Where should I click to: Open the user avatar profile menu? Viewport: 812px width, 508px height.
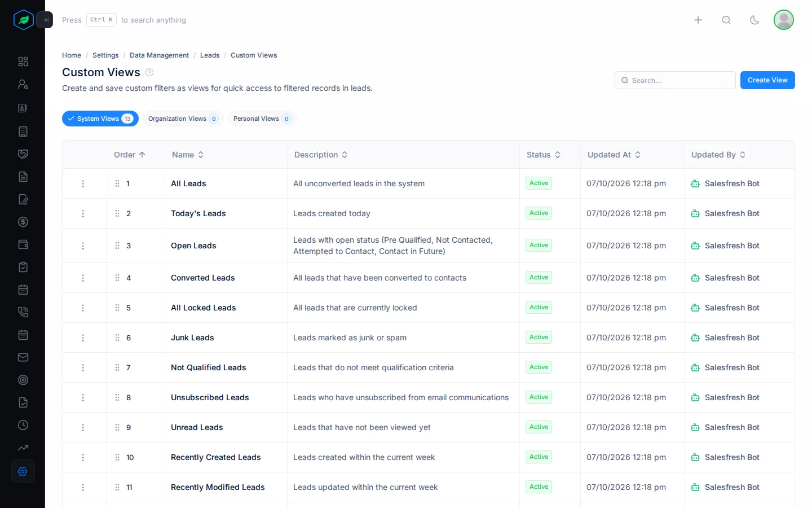tap(784, 20)
